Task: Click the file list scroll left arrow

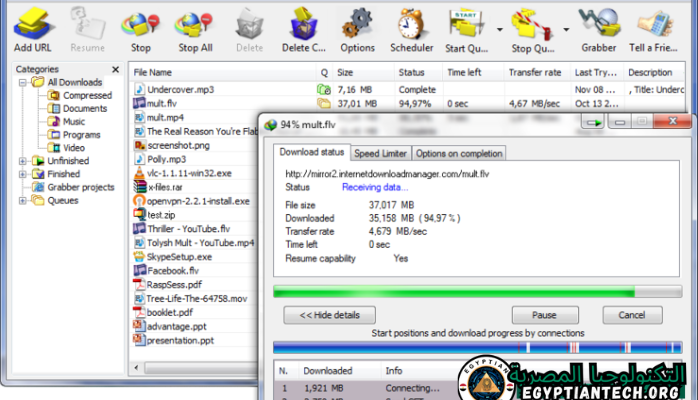Action: coord(136,368)
